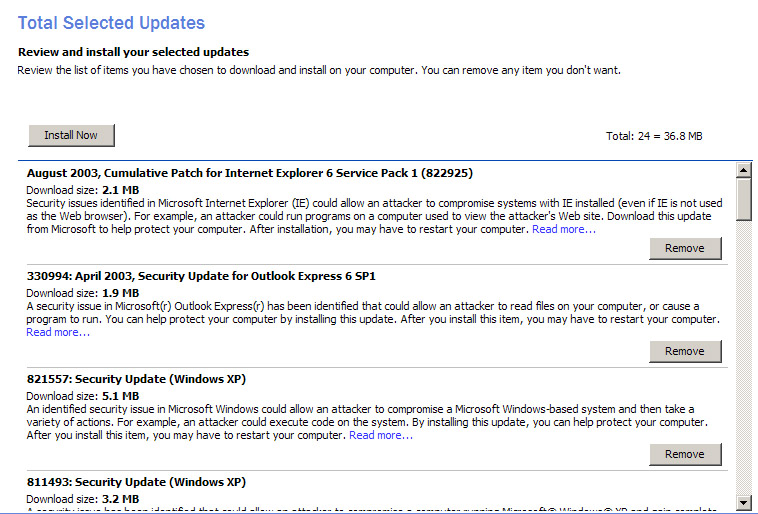The height and width of the screenshot is (514, 758).
Task: Click the scrollbar down arrow
Action: [743, 502]
